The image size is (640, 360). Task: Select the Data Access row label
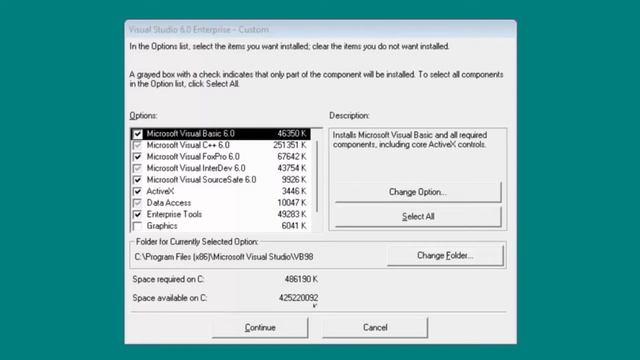click(x=169, y=203)
